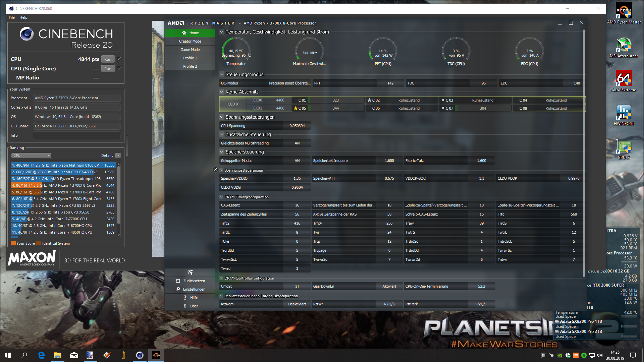Viewport: 644px width, 362px height.
Task: Collapse the DRAM-Timingkonfiguration section
Action: pyautogui.click(x=221, y=197)
